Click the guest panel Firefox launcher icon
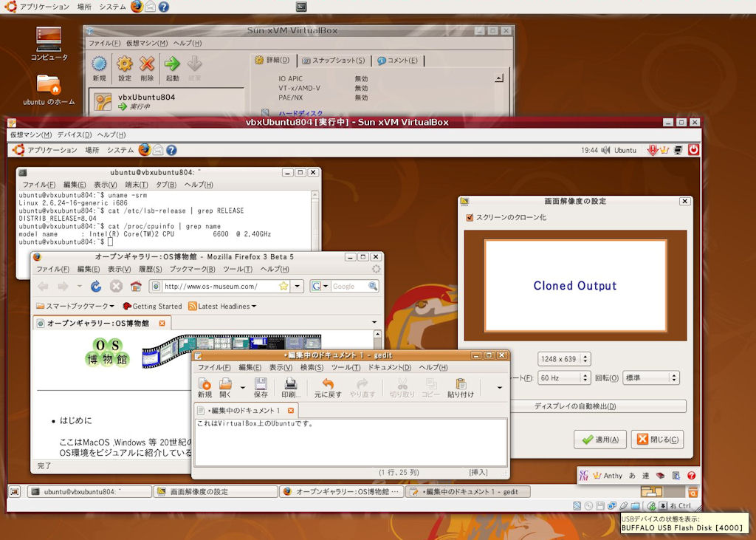 [145, 150]
